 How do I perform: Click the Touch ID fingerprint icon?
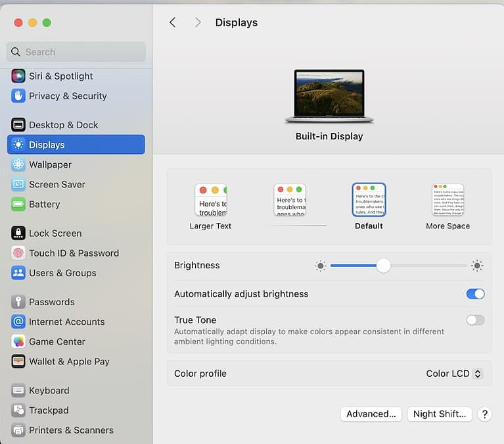click(18, 253)
